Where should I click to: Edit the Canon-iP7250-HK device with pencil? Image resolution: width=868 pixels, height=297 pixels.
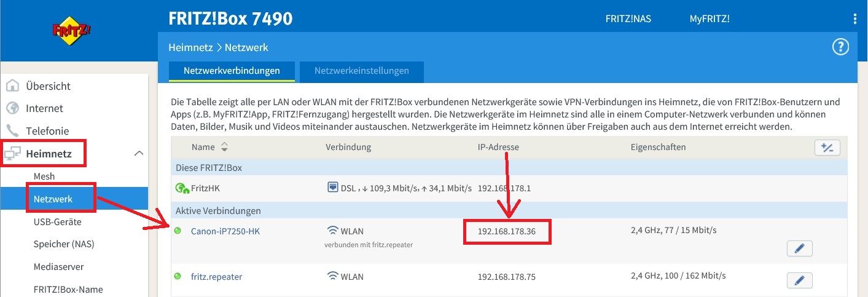click(799, 248)
